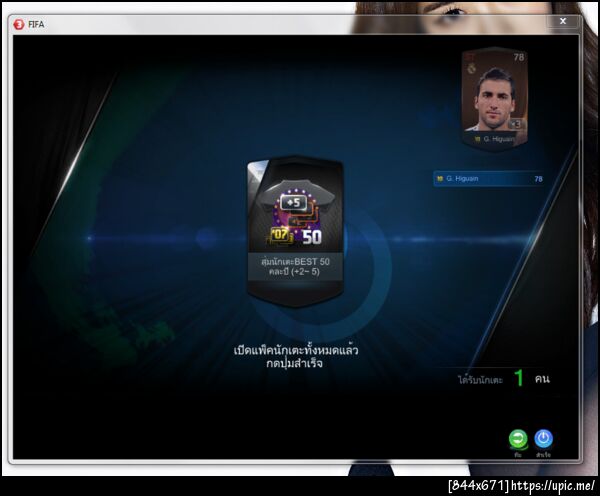The height and width of the screenshot is (496, 600).
Task: Select G. Higuain 78 in the obtained list
Action: (x=489, y=179)
